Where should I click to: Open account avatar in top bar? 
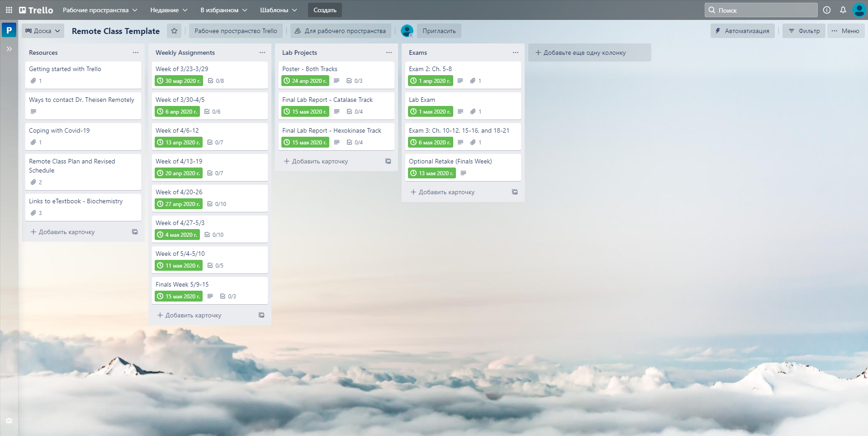859,10
